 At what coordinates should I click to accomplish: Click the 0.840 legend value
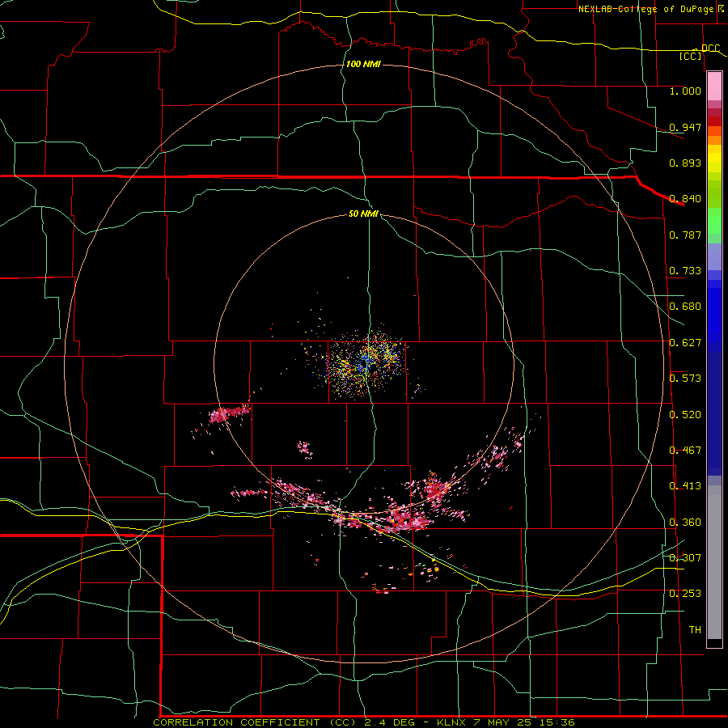[x=685, y=199]
